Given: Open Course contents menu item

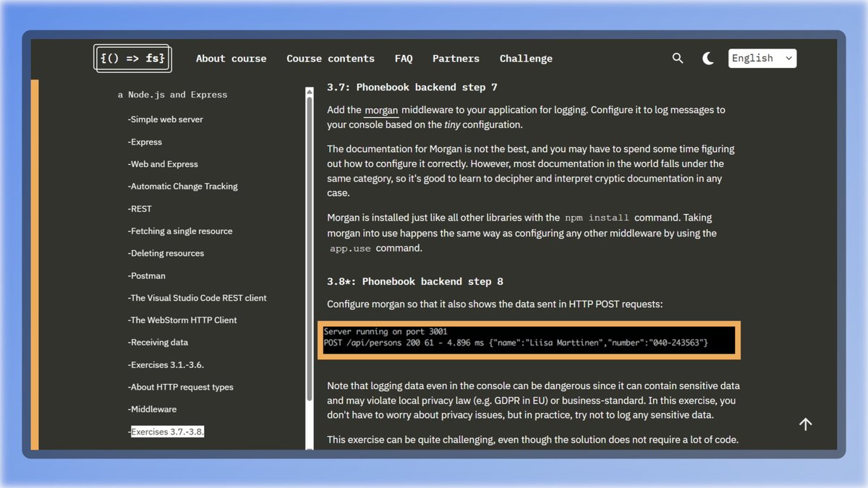Looking at the screenshot, I should point(331,59).
